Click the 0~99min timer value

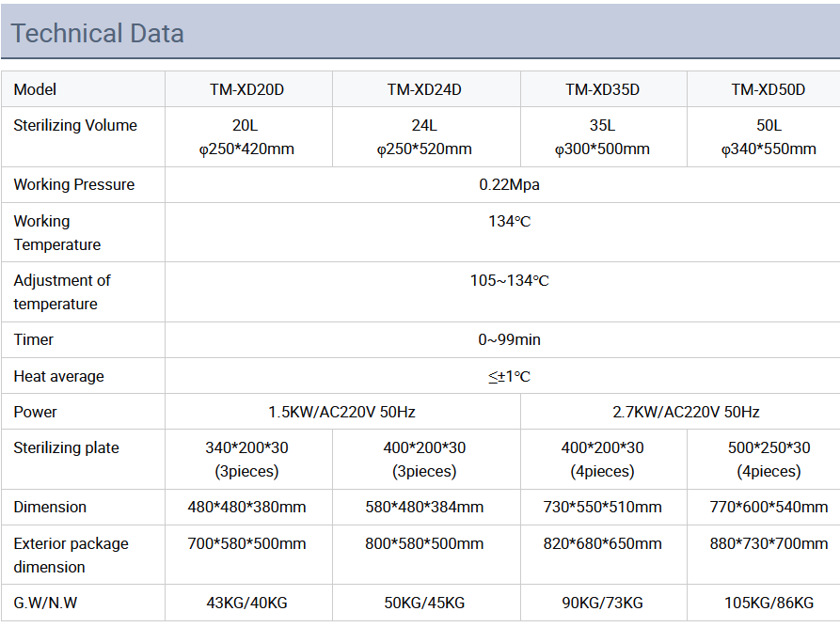click(x=509, y=339)
